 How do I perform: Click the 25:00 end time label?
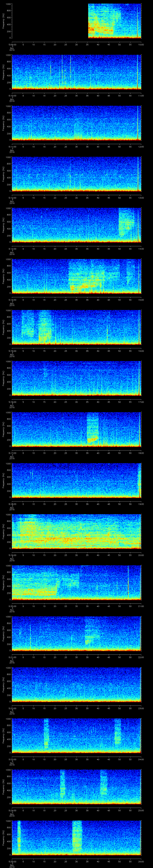[x=141, y=810]
